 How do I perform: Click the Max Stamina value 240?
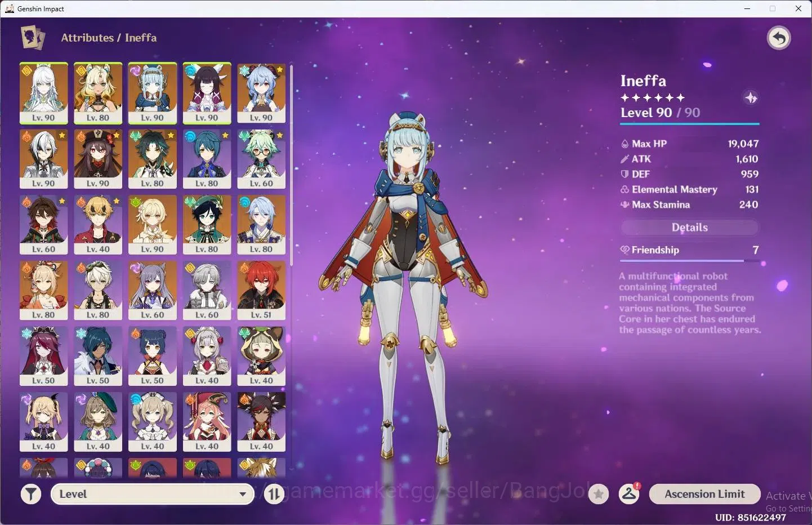pos(748,204)
